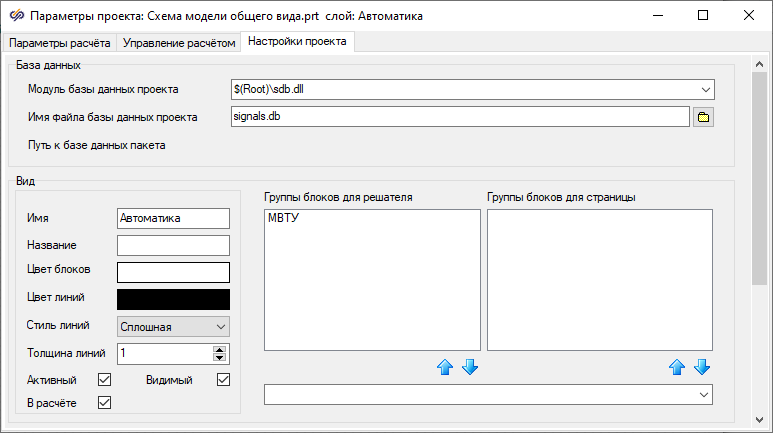Increase Толщина линий with stepper up arrow
This screenshot has height=433, width=773.
220,349
